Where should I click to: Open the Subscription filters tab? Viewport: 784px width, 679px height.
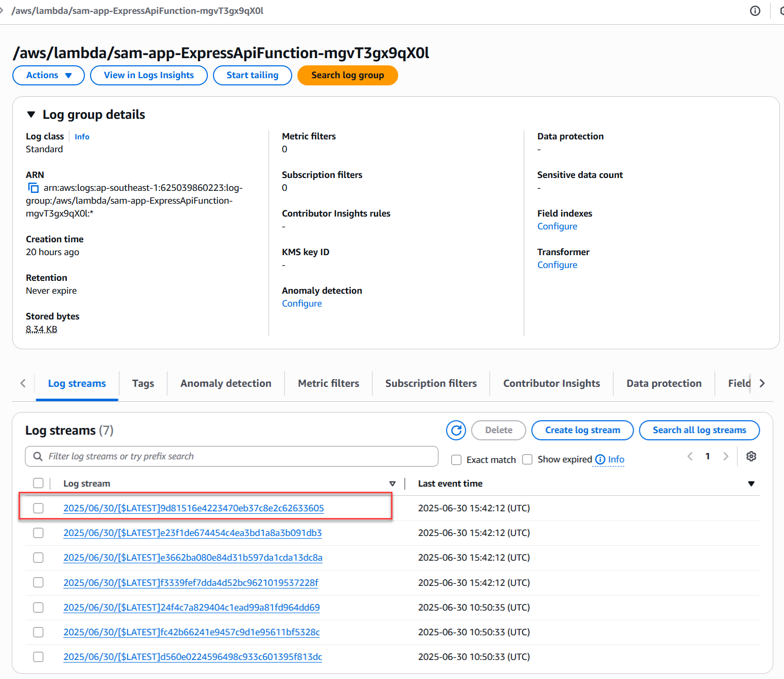tap(431, 383)
